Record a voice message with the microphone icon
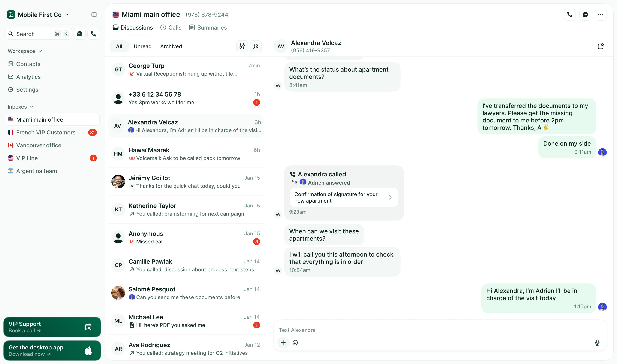The image size is (617, 364). pyautogui.click(x=597, y=342)
